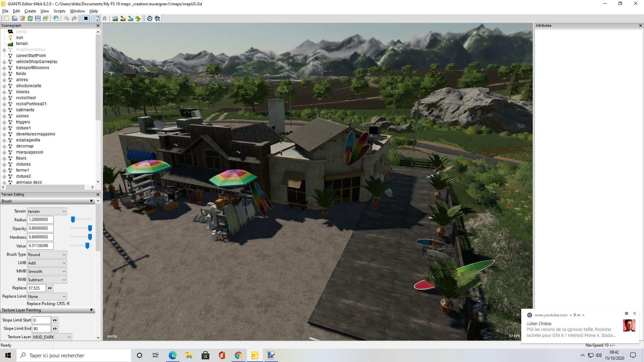The width and height of the screenshot is (644, 362).
Task: Click the Undo arrow icon
Action: click(x=66, y=18)
